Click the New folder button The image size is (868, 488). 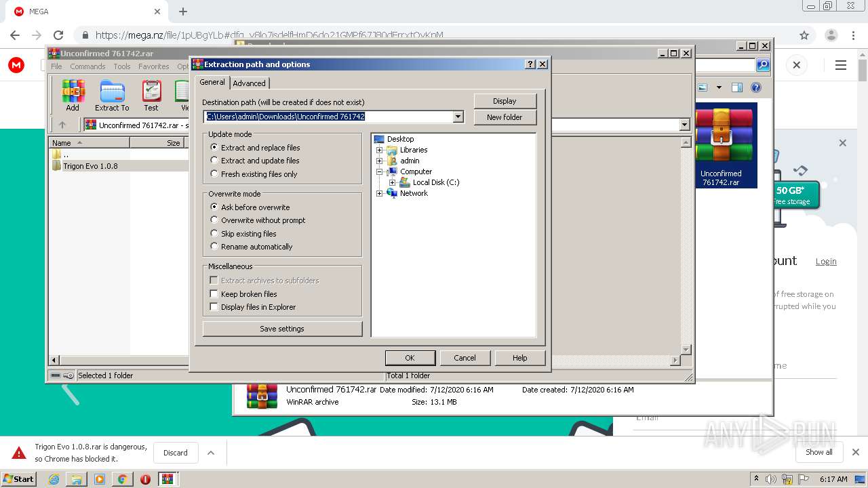[x=505, y=117]
